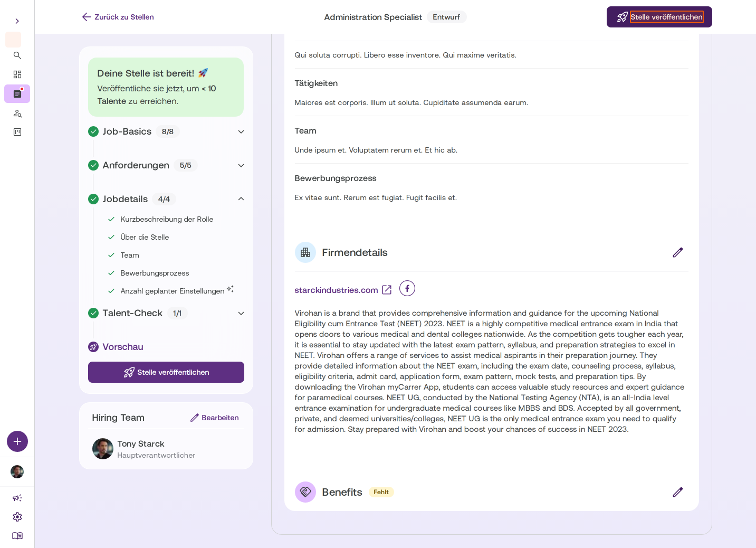This screenshot has height=548, width=756.
Task: Open the candidates search icon in sidebar
Action: pos(17,114)
